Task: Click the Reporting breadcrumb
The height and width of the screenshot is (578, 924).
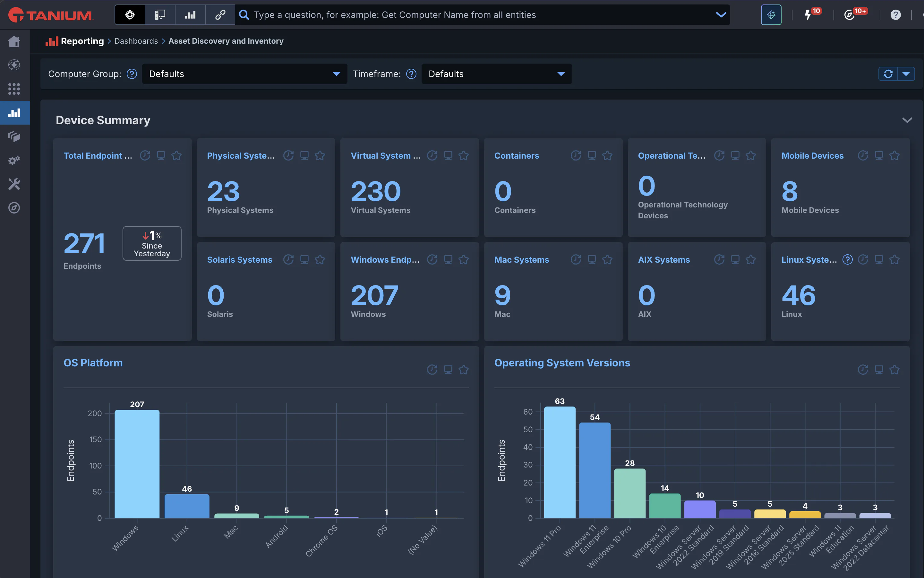Action: click(x=82, y=41)
